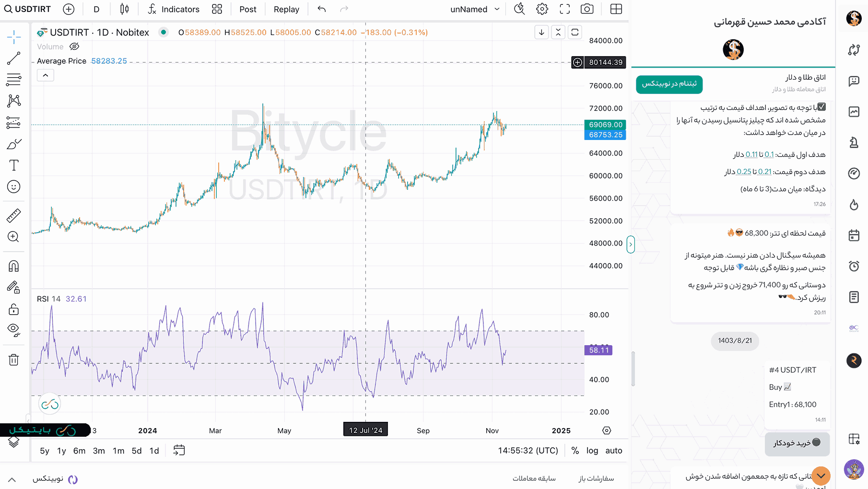Viewport: 868px width, 489px height.
Task: Toggle auto scale mode
Action: [x=614, y=451]
